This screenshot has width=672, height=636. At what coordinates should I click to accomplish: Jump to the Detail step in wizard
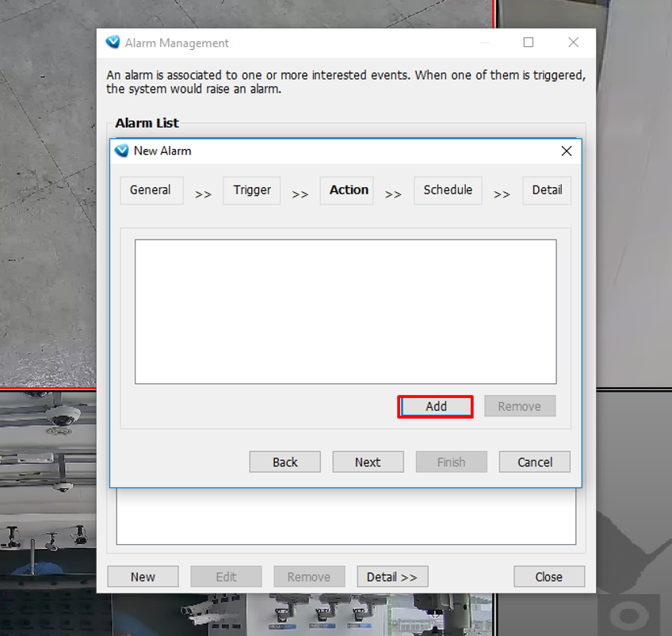click(x=547, y=190)
